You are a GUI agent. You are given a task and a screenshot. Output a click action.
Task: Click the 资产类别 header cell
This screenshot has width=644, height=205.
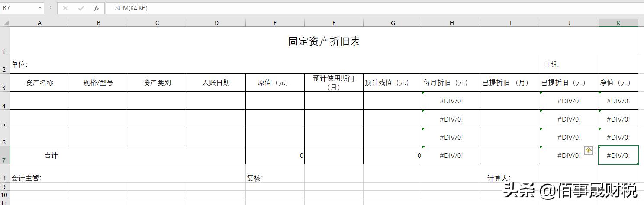157,83
